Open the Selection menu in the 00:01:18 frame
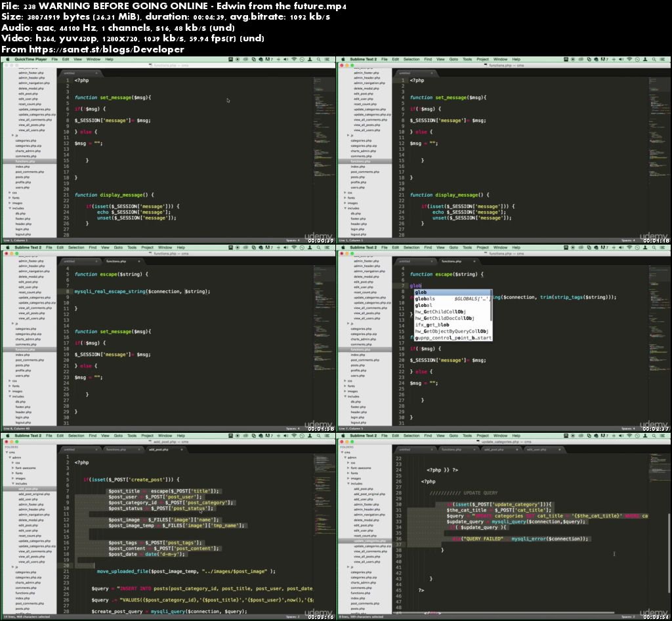Viewport: 672px width, 621px height. point(411,60)
